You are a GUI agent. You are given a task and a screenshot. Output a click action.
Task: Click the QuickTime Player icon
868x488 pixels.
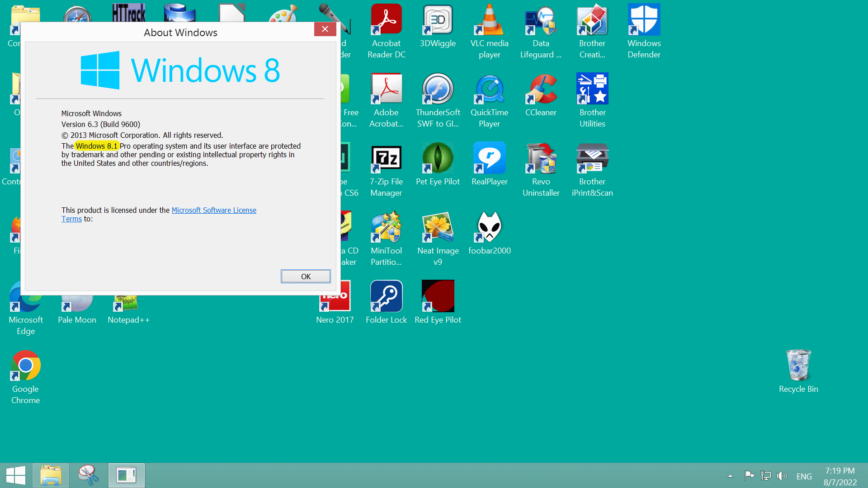[x=490, y=101]
